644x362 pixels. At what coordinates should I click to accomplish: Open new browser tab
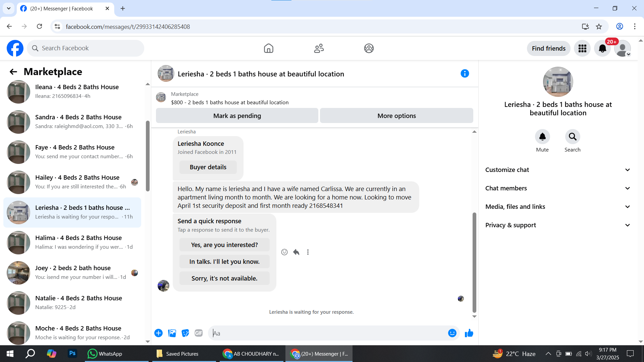pos(123,8)
